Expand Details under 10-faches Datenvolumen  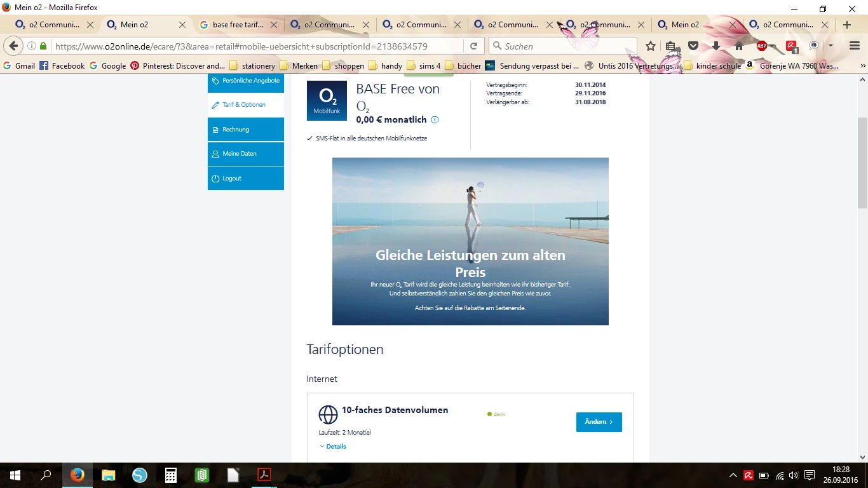(333, 447)
